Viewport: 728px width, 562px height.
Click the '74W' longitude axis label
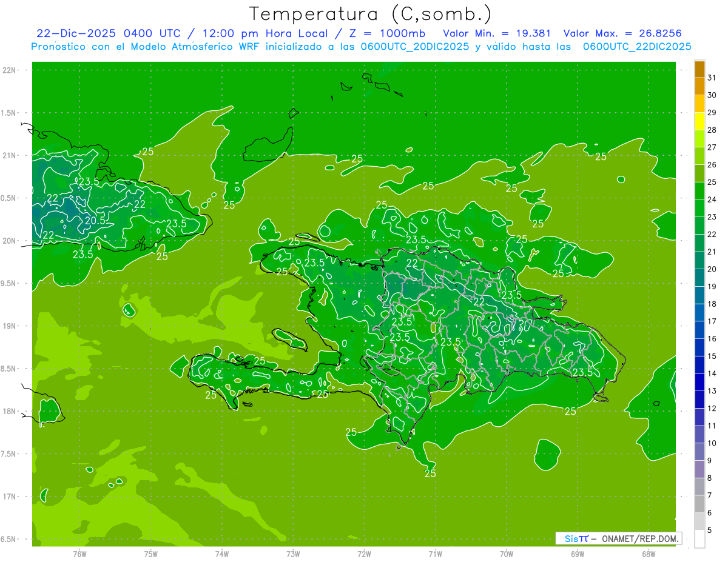221,554
